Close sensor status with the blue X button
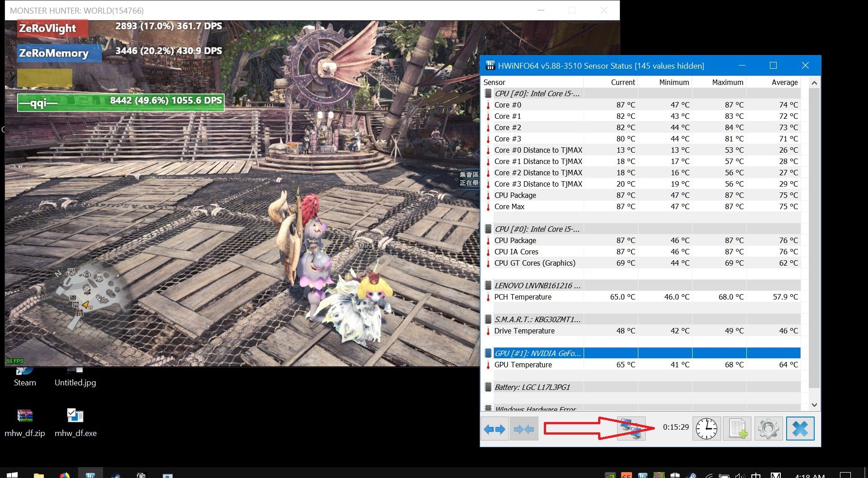This screenshot has height=478, width=868. pyautogui.click(x=800, y=429)
